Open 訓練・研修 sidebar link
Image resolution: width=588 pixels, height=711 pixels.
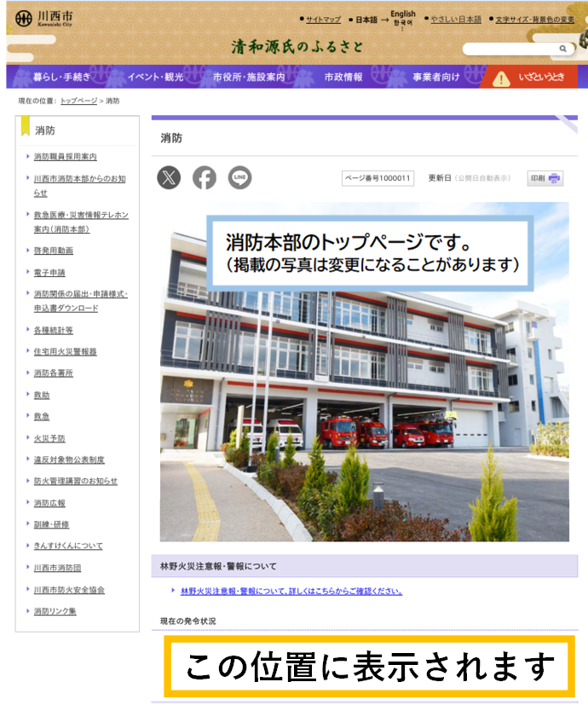click(52, 524)
